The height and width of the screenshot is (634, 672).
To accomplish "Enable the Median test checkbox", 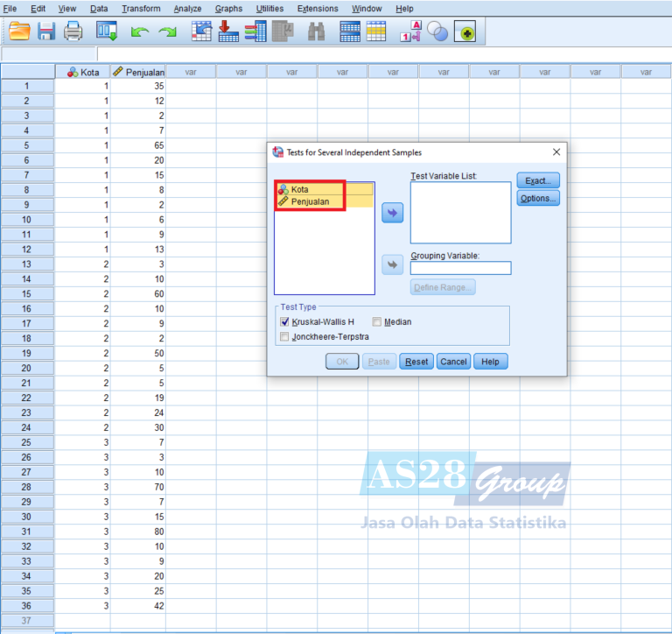I will point(377,322).
